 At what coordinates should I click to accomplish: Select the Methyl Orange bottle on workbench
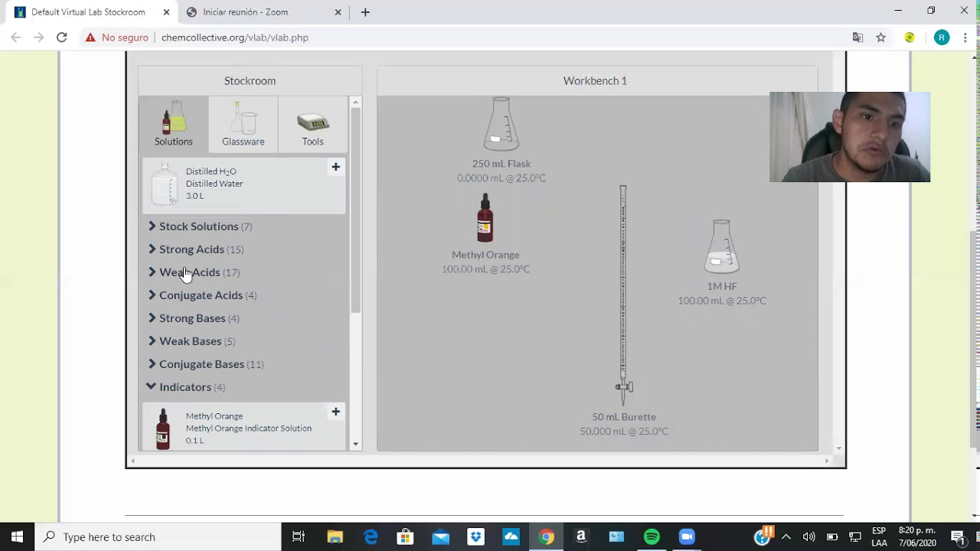485,218
